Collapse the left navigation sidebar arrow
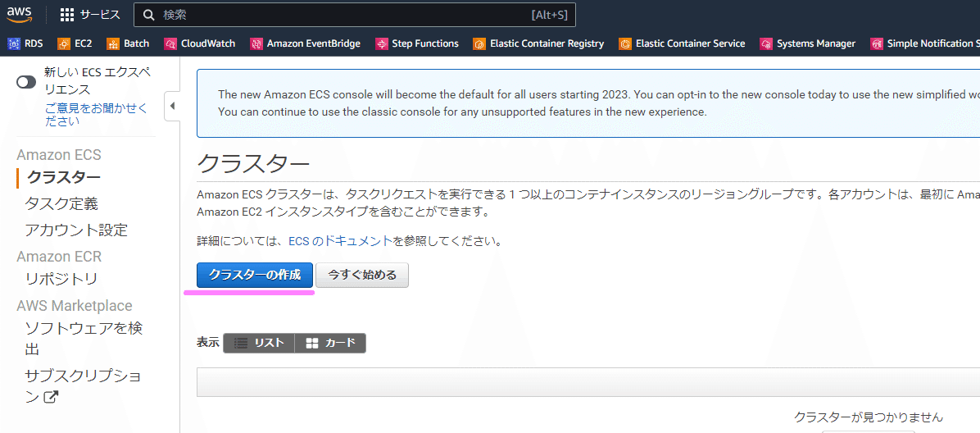The image size is (980, 433). pyautogui.click(x=173, y=107)
